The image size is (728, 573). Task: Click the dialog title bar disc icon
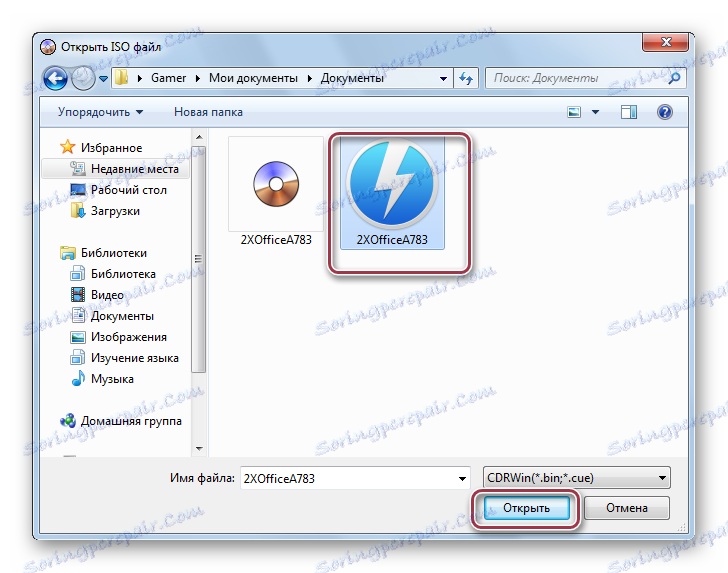click(x=48, y=47)
